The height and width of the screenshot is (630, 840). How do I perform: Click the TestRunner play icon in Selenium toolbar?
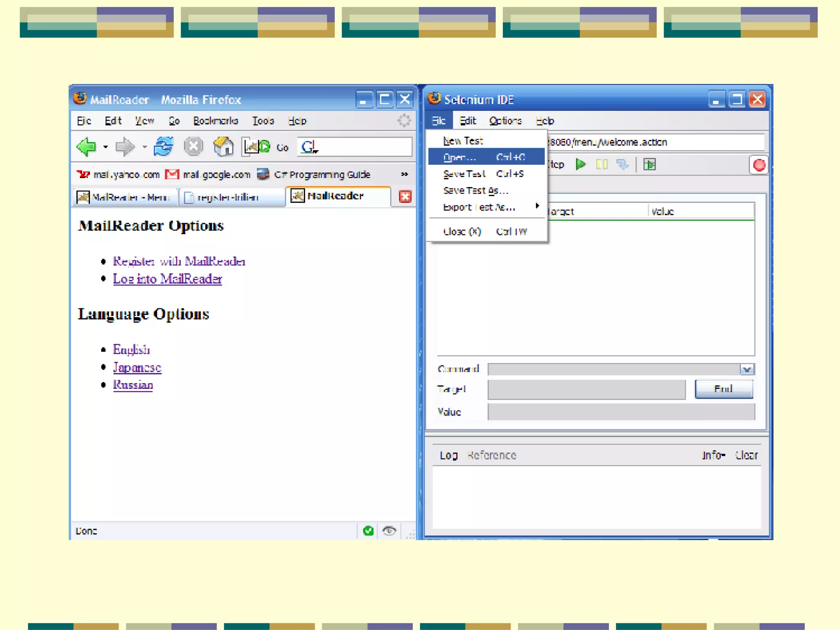pos(649,164)
